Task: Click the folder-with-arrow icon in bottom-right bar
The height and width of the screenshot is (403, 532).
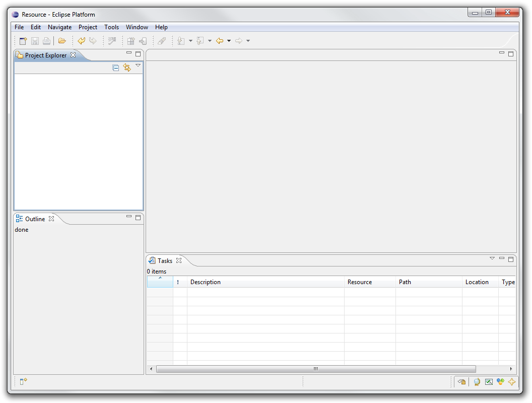Action: (x=462, y=382)
